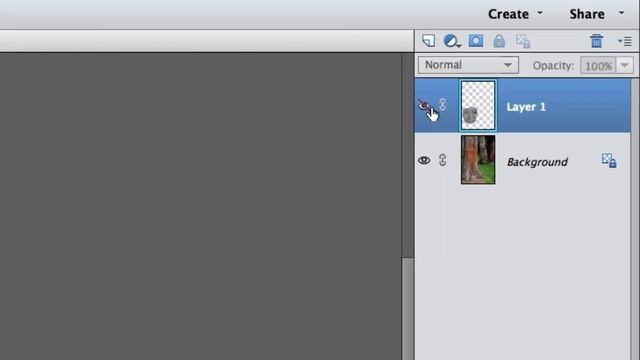This screenshot has height=360, width=640.
Task: Hide the Background layer eye icon
Action: [x=424, y=160]
